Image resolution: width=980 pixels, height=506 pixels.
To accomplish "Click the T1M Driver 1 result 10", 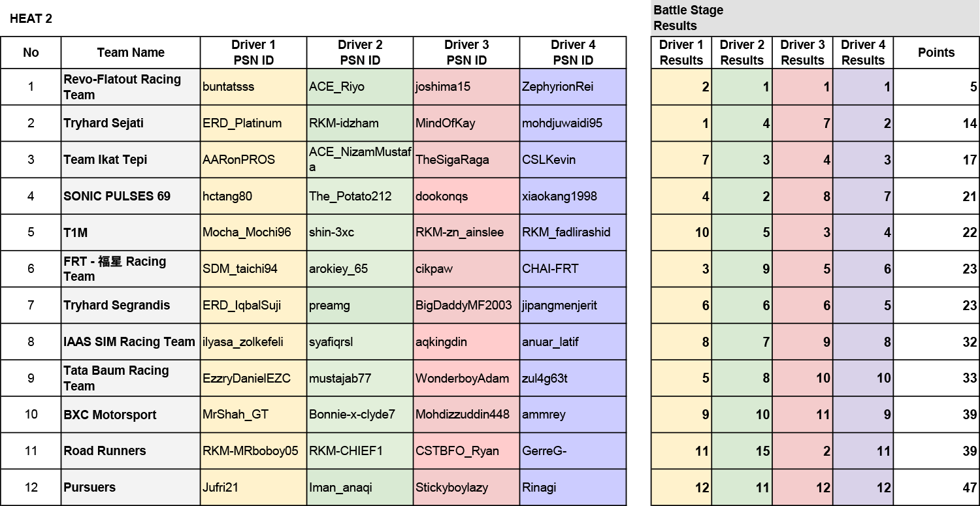I will 681,232.
